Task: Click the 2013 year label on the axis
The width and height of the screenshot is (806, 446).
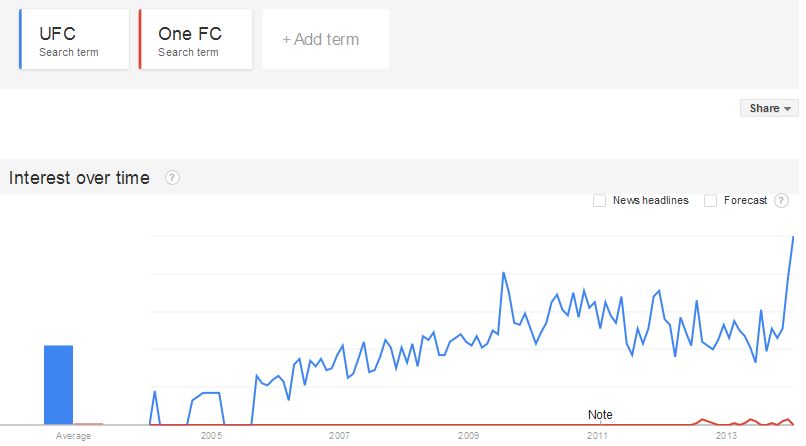Action: [727, 437]
